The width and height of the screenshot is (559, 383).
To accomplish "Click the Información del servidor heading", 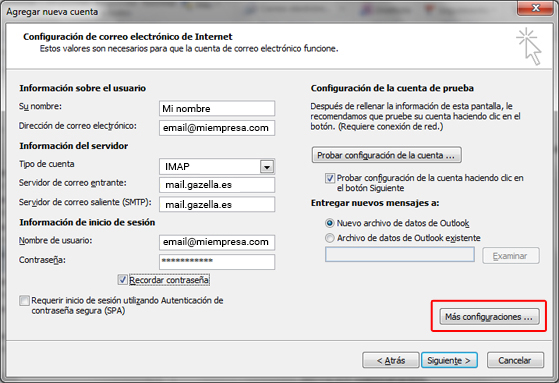I will coord(73,146).
